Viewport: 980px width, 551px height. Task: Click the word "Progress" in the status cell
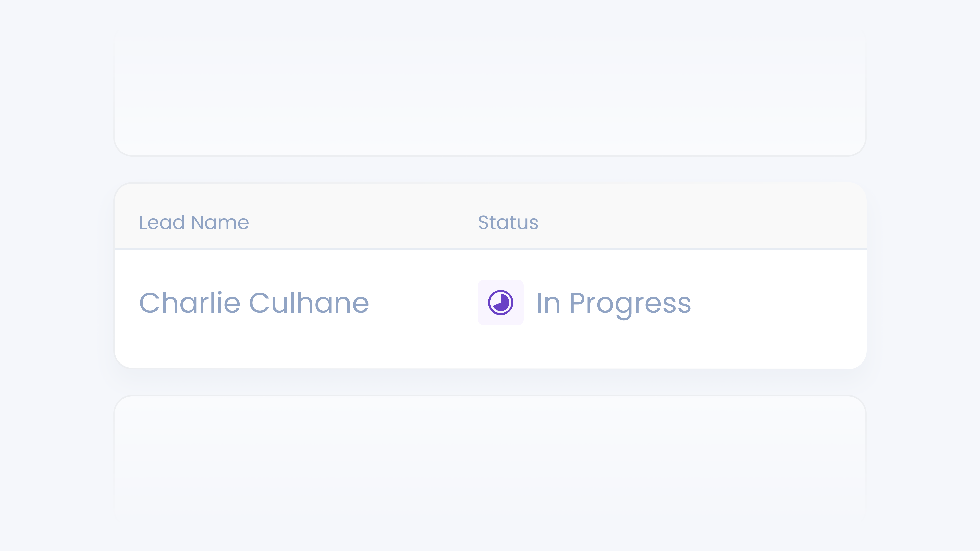point(630,303)
